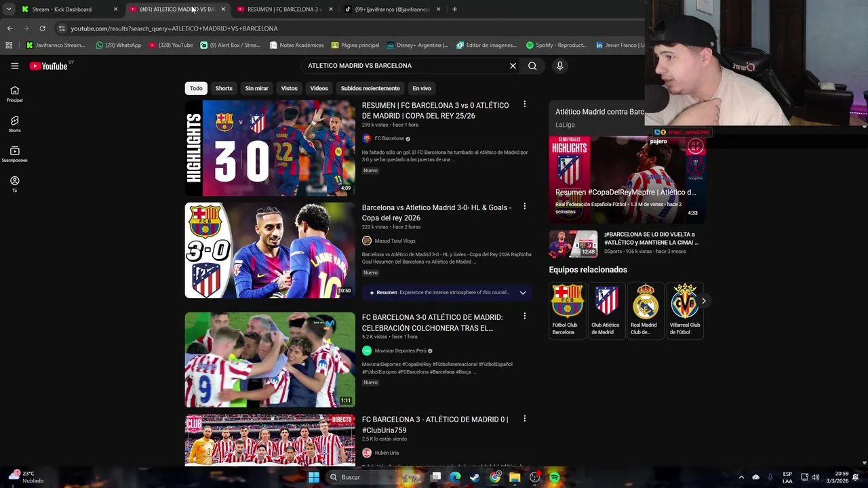Select the Club Atlético de Madrid team card
Viewport: 868px width, 488px height.
point(606,310)
